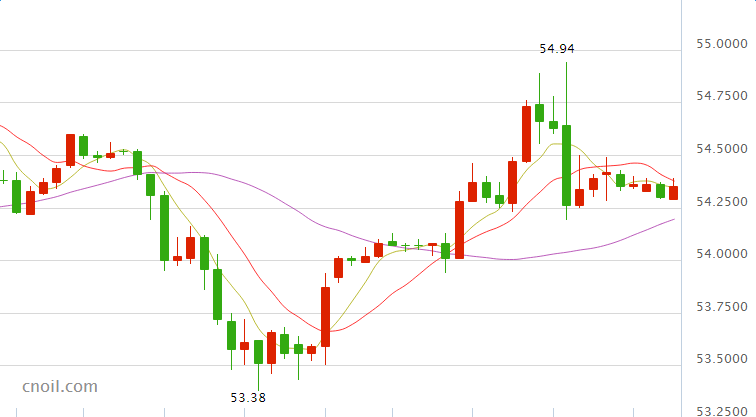
Task: Click the 54.0000 price axis label
Action: coord(722,254)
